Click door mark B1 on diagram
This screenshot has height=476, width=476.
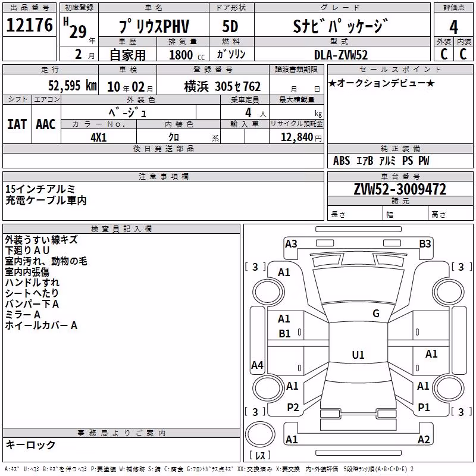284,334
